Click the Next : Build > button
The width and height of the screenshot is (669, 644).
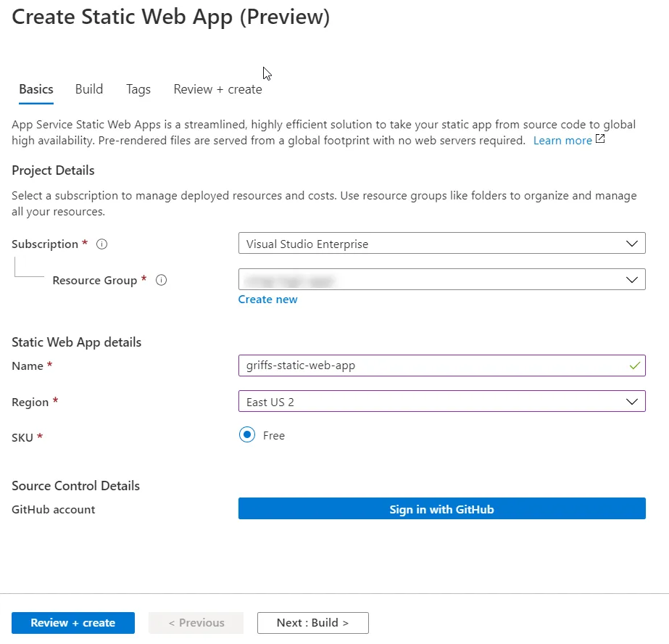[312, 623]
